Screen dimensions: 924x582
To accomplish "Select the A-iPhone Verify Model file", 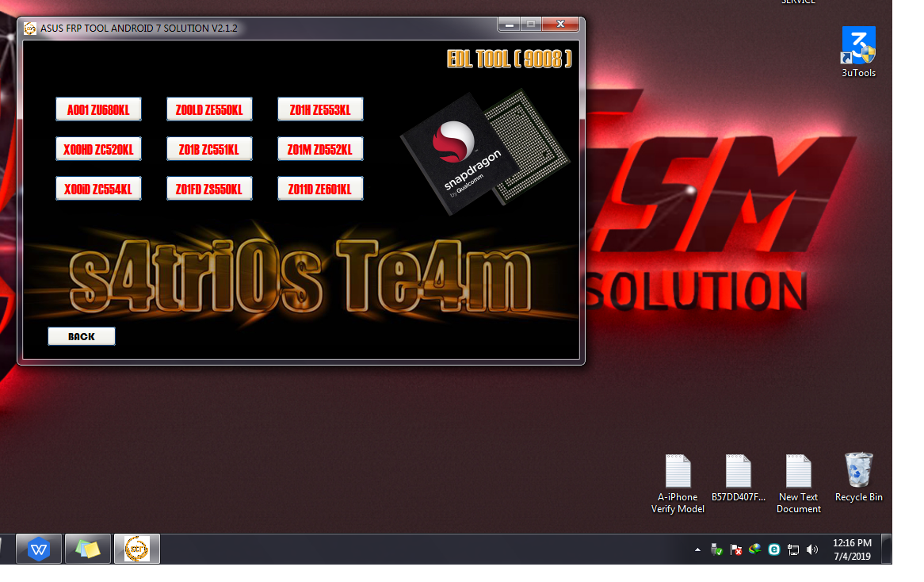I will coord(678,484).
